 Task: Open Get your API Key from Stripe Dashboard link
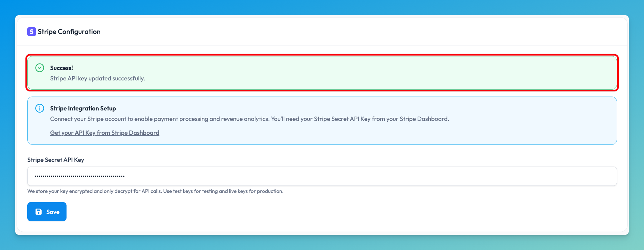(x=105, y=133)
